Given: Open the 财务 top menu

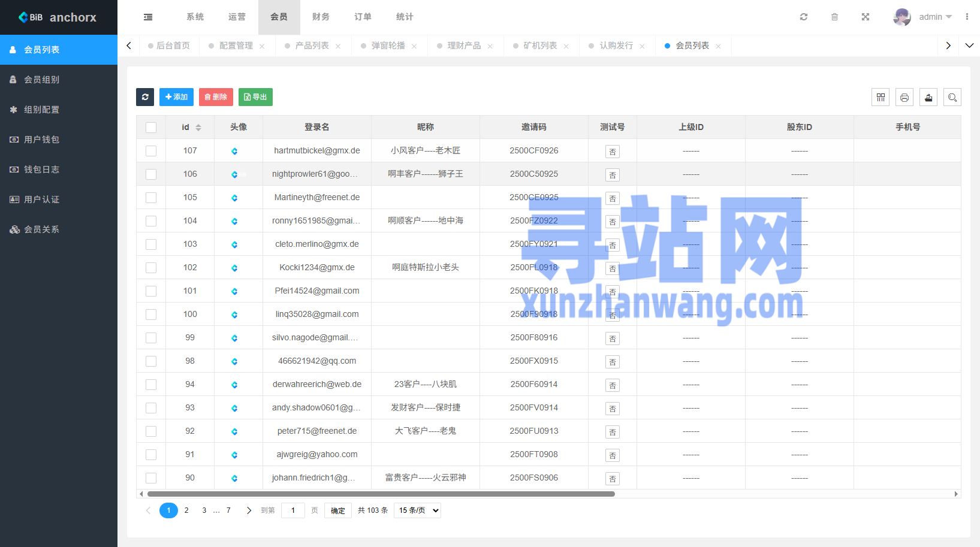Looking at the screenshot, I should point(321,17).
